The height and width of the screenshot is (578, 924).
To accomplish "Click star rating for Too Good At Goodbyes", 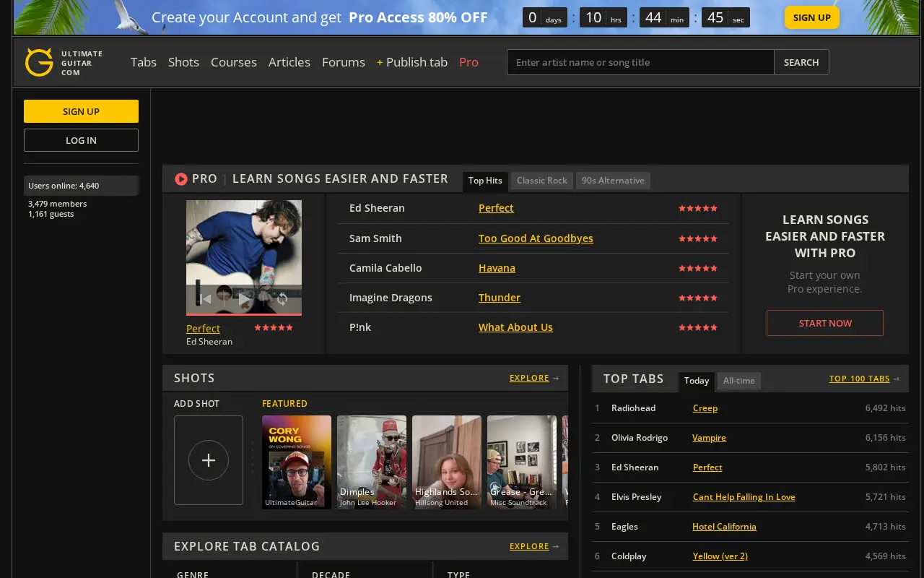I will 698,238.
